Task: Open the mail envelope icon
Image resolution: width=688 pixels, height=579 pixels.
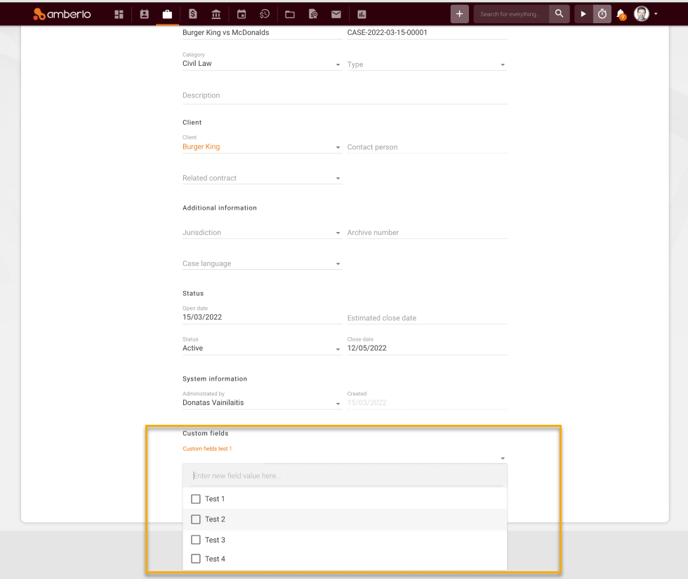Action: [x=336, y=14]
